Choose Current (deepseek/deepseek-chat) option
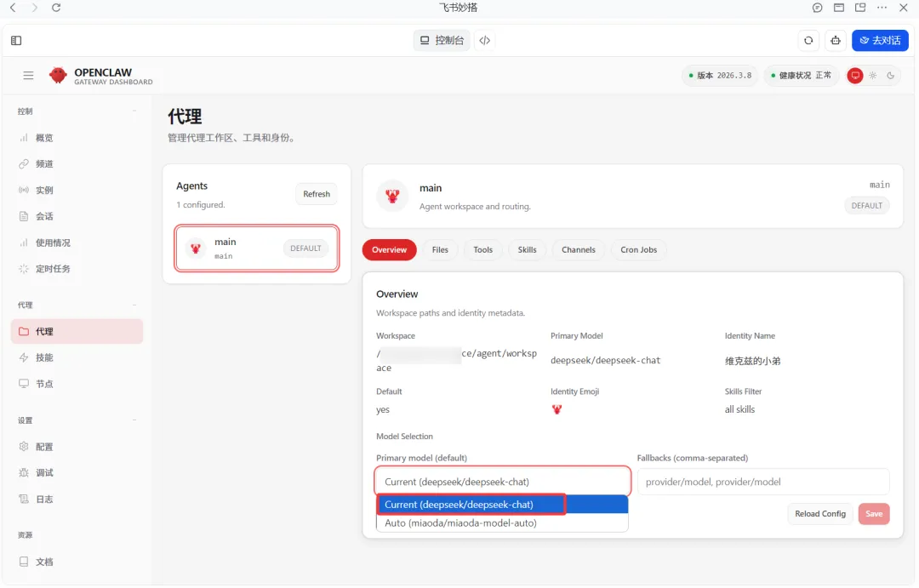Viewport: 919px width, 588px height. coord(502,505)
